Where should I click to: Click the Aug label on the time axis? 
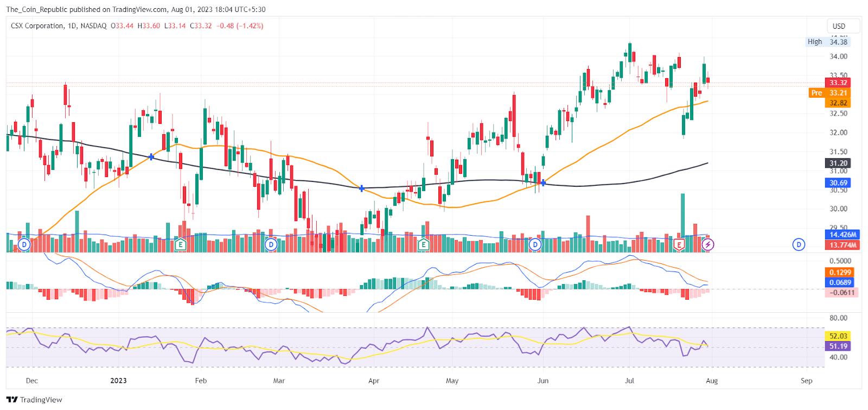point(712,381)
